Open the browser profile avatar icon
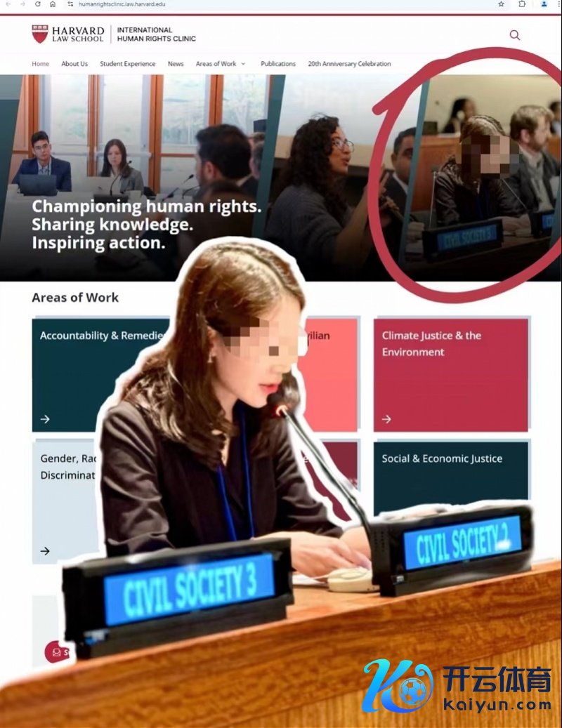Viewport: 562px width, 728px height. point(544,4)
